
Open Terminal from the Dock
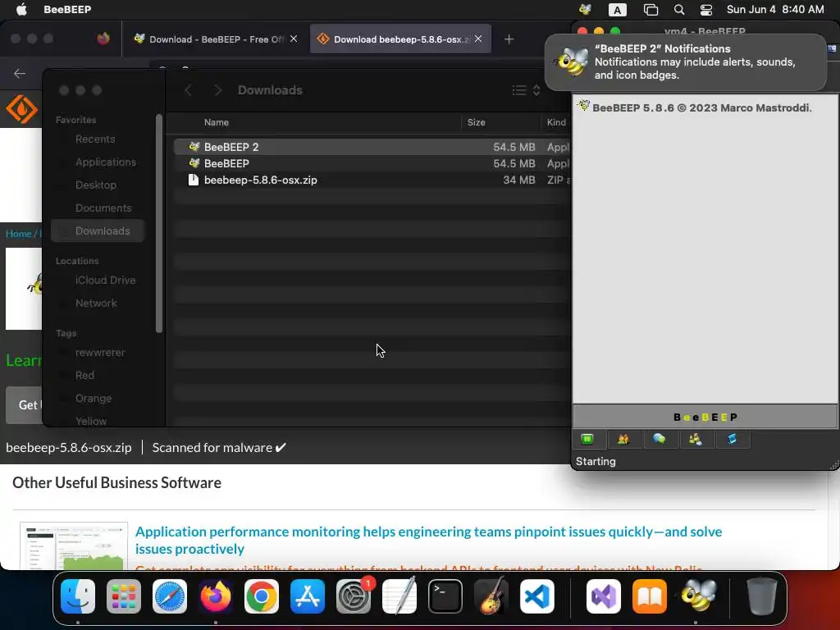[445, 596]
